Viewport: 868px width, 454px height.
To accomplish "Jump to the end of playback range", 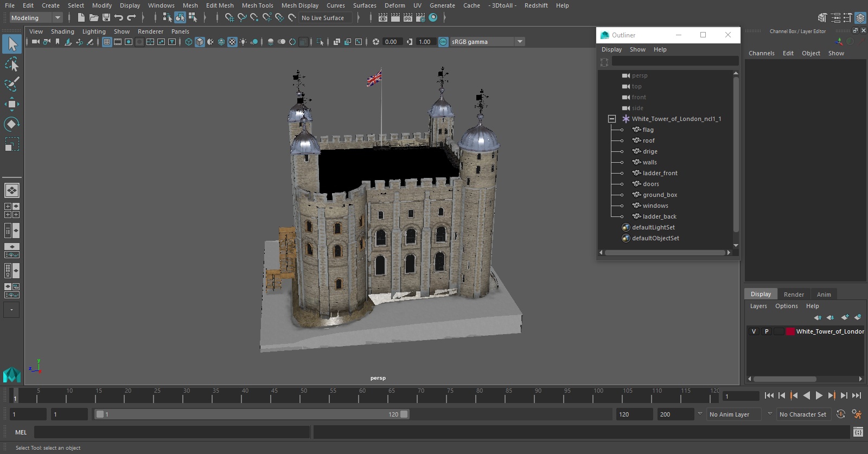I will (x=857, y=396).
